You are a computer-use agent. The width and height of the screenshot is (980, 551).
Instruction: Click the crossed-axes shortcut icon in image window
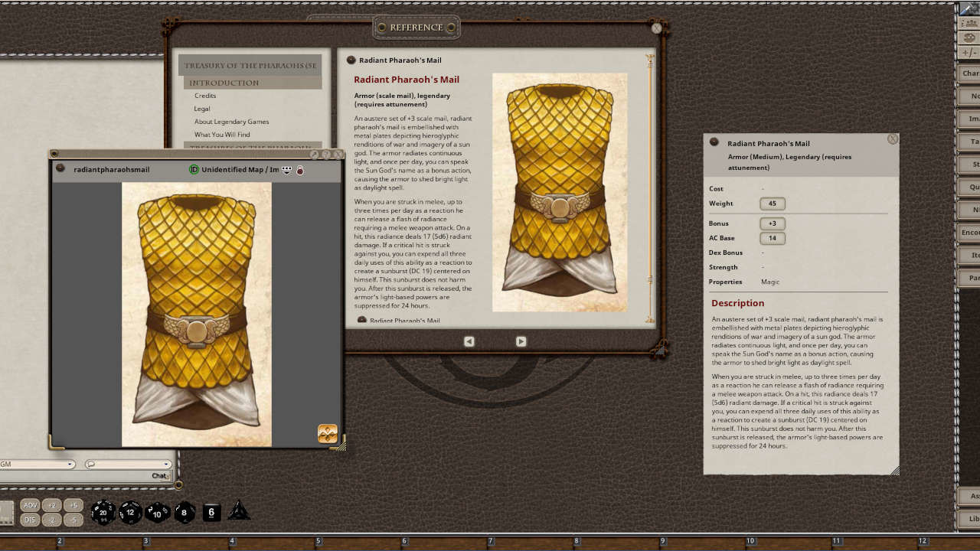[x=327, y=433]
